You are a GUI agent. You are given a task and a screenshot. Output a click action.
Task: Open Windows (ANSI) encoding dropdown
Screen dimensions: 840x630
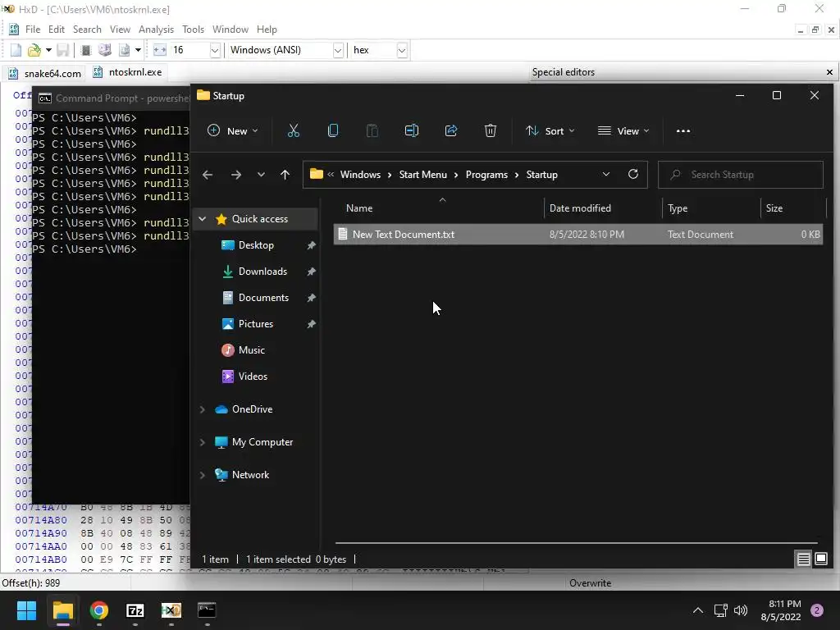coord(338,50)
